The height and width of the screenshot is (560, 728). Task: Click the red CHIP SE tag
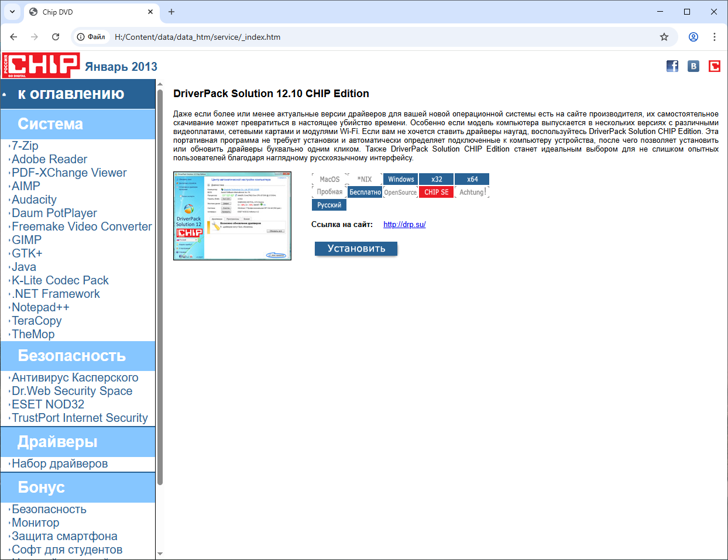point(437,192)
